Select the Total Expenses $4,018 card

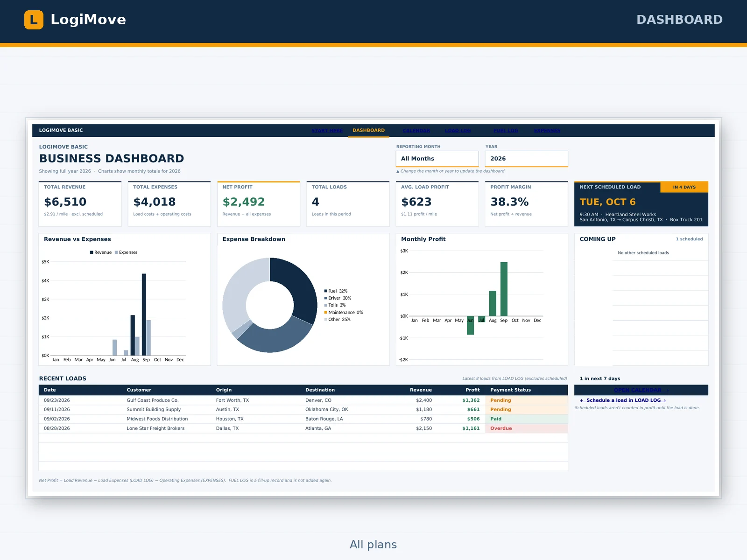[169, 204]
